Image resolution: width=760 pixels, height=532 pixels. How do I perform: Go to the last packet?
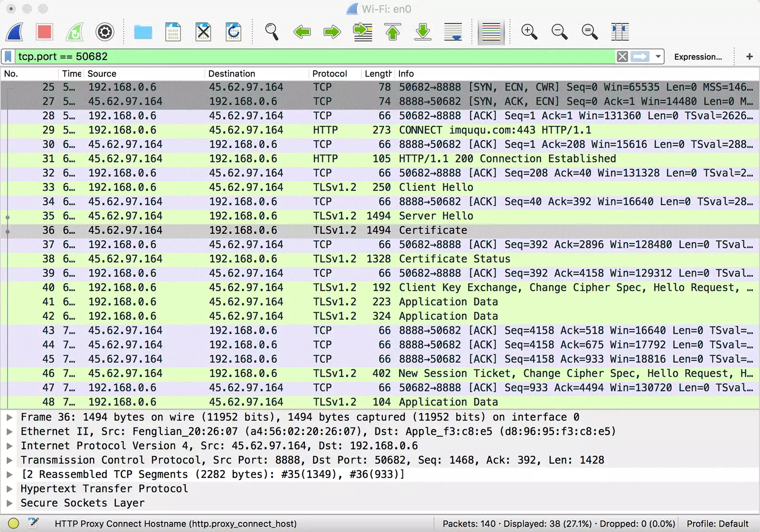coord(423,32)
